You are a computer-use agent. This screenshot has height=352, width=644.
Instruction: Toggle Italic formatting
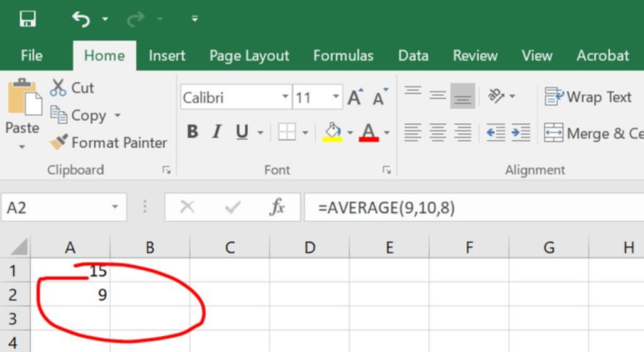tap(217, 132)
